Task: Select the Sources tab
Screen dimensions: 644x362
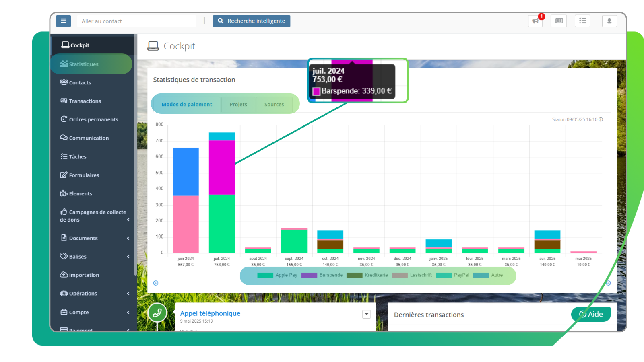Action: 274,105
